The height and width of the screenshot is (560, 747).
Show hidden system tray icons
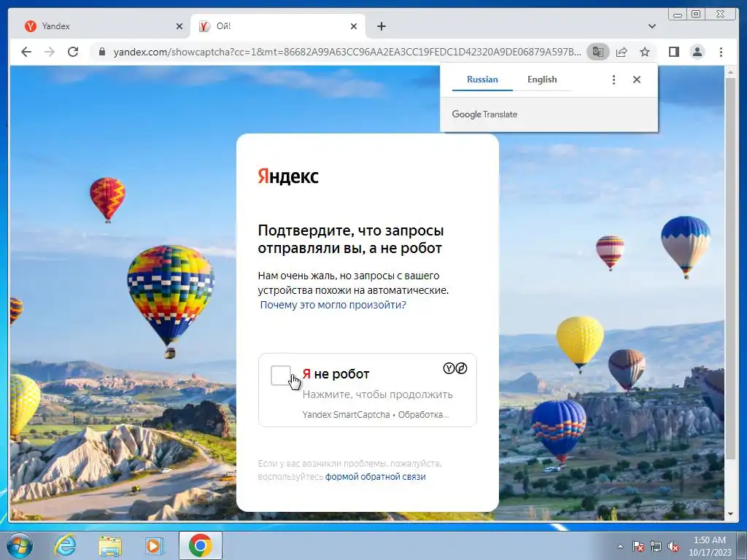click(x=620, y=546)
